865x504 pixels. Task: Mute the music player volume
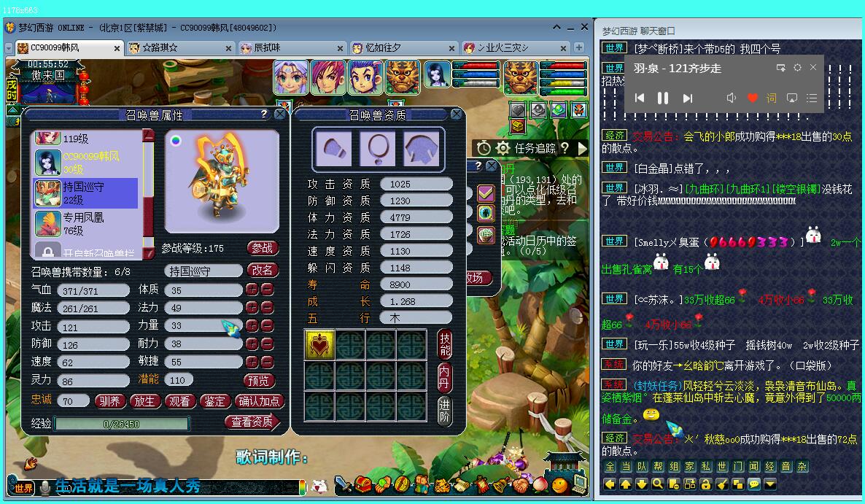[732, 98]
